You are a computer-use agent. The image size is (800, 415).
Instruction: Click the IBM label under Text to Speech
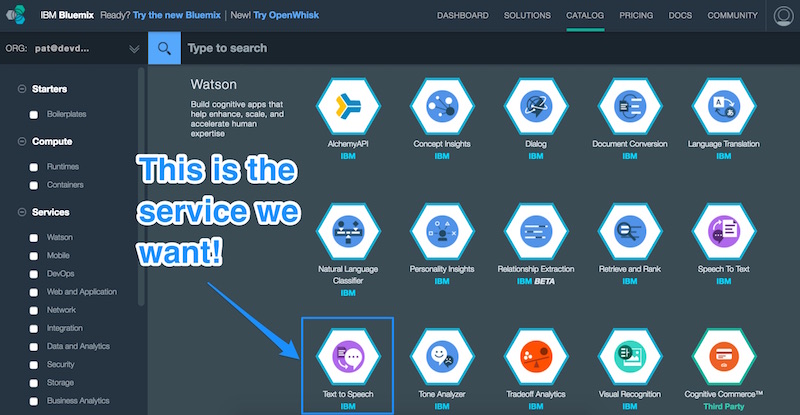click(348, 406)
